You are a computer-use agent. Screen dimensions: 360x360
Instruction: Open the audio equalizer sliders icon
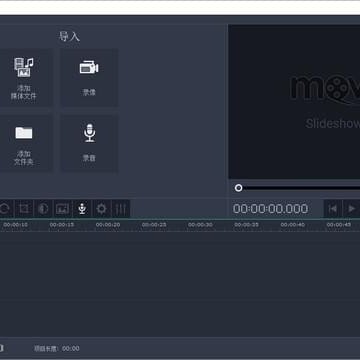(x=120, y=209)
